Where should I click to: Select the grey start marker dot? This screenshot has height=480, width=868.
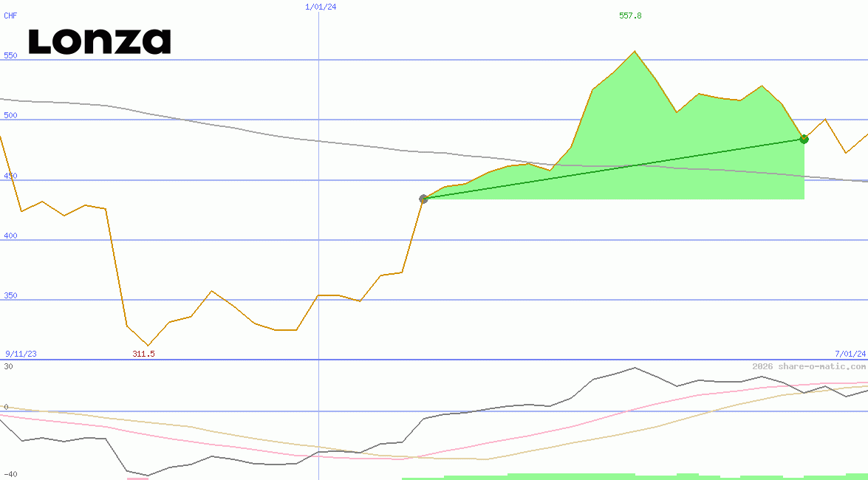point(423,199)
